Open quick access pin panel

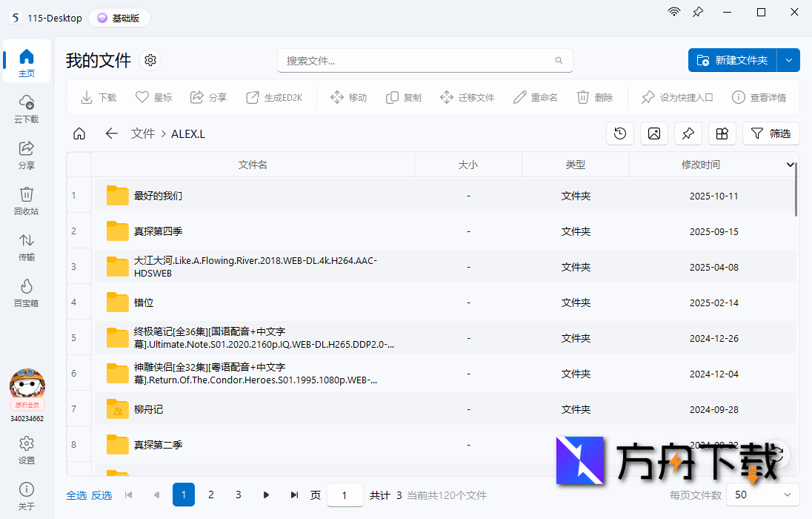[x=688, y=133]
